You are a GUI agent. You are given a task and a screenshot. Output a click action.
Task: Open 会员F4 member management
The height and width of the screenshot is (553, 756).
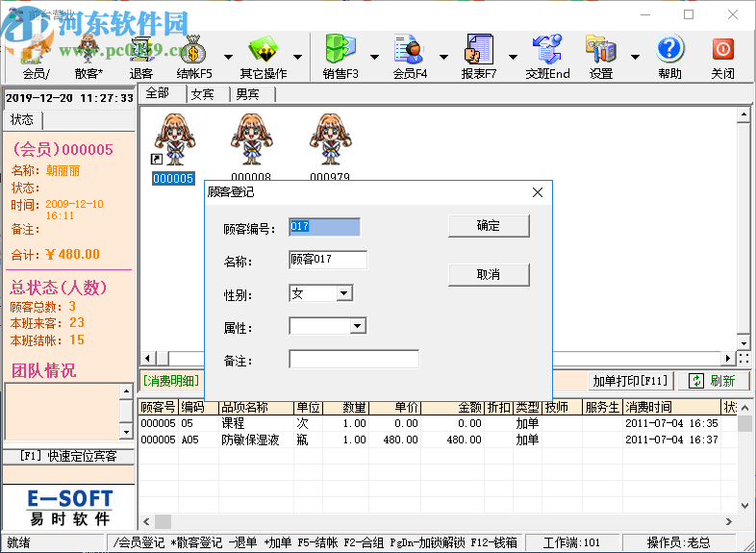click(x=410, y=57)
